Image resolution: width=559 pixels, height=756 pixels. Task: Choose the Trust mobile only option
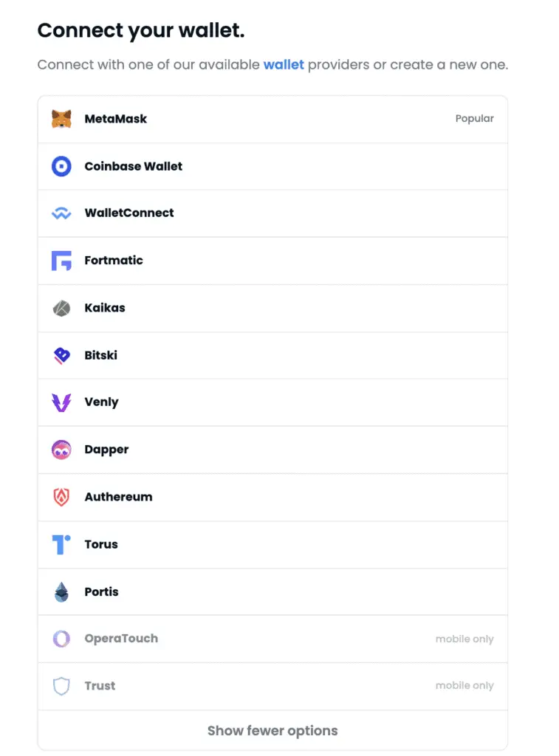[100, 686]
